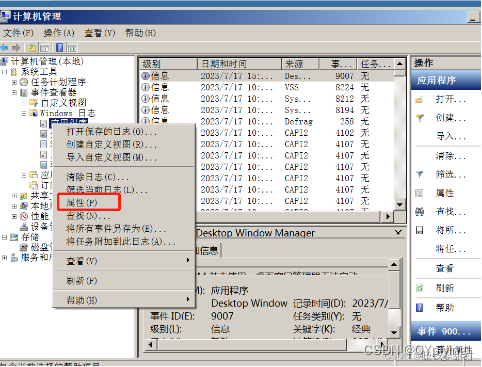Click the icon of 存储 tree node
Screen dimensions: 482x367
pyautogui.click(x=14, y=237)
